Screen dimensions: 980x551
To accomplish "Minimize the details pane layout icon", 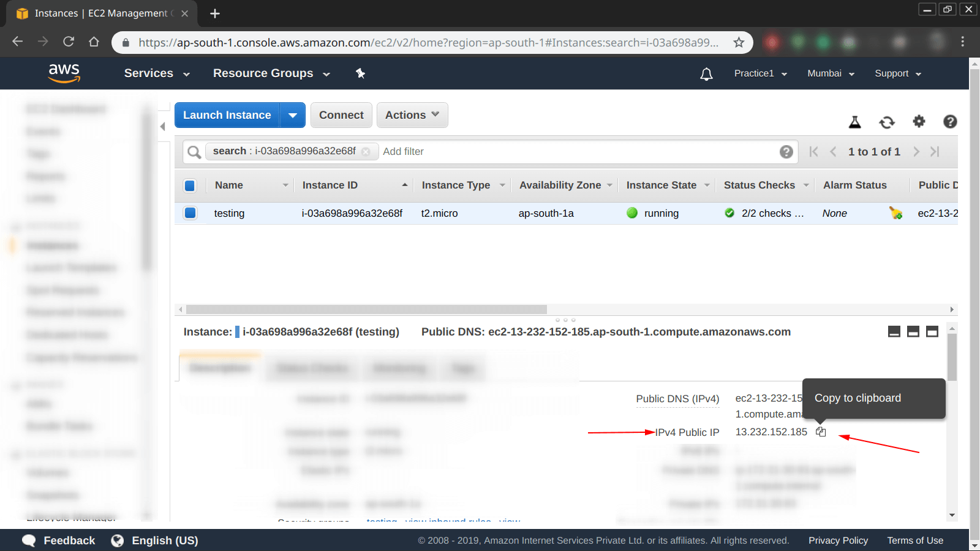I will [x=894, y=332].
